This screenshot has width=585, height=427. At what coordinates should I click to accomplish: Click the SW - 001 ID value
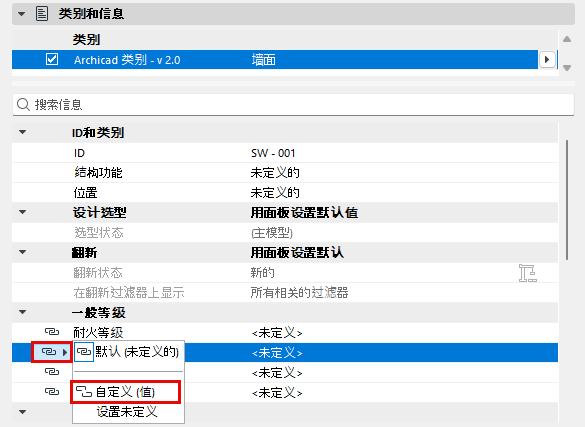(273, 153)
